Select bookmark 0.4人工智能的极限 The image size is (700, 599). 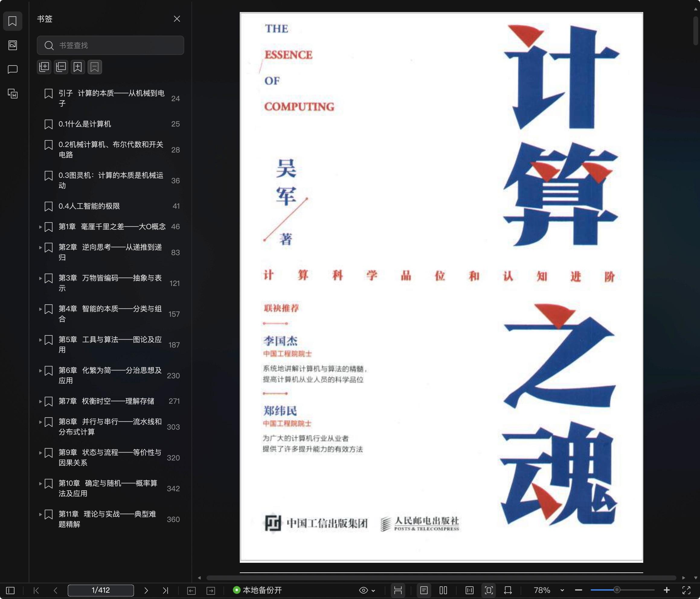coord(89,206)
